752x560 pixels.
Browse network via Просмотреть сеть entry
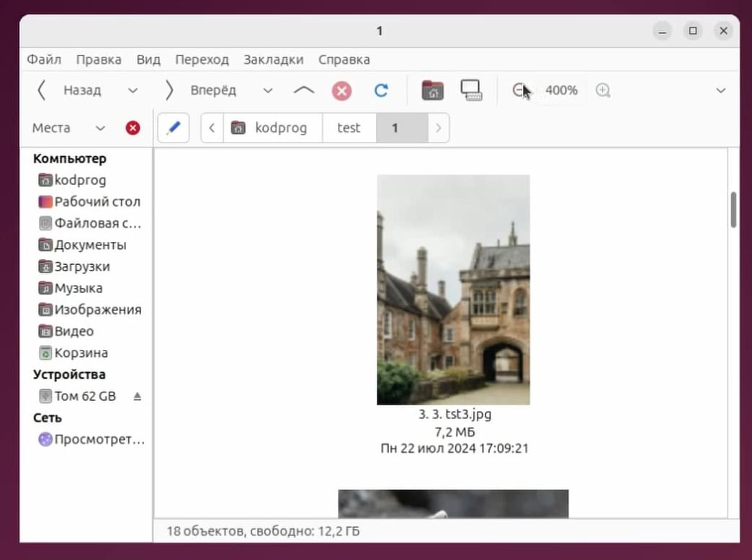click(x=91, y=440)
